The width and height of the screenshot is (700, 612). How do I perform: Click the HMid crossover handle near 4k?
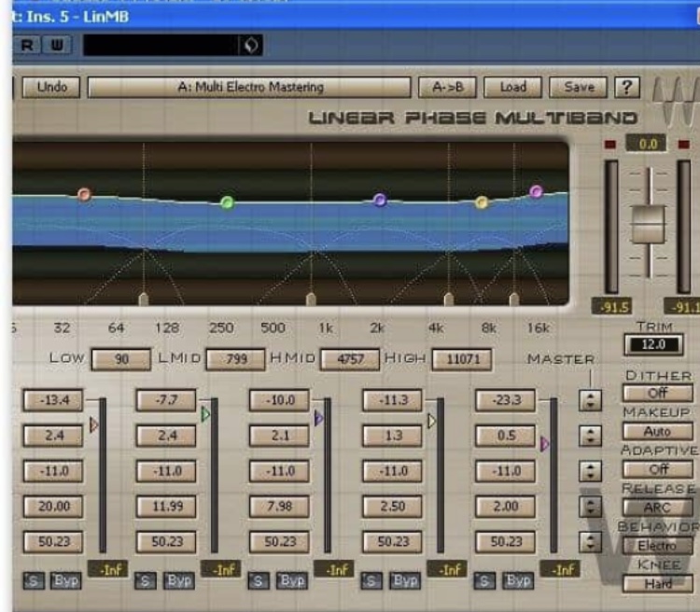coord(449,299)
